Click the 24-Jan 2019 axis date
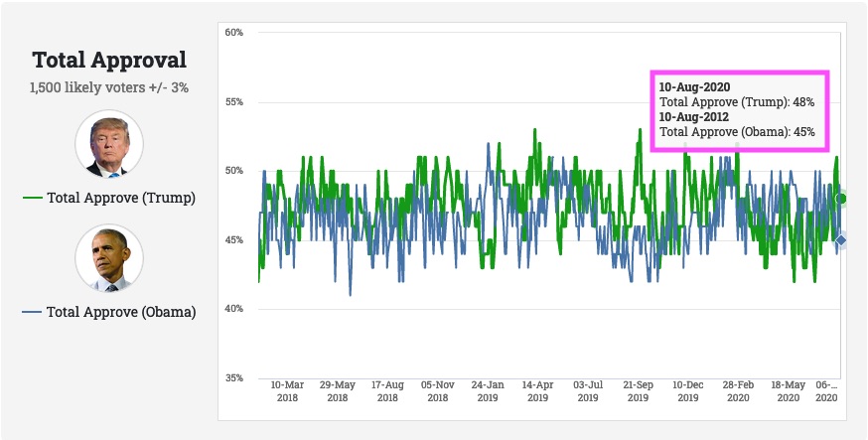Viewport: 868px width, 440px height. pyautogui.click(x=488, y=391)
